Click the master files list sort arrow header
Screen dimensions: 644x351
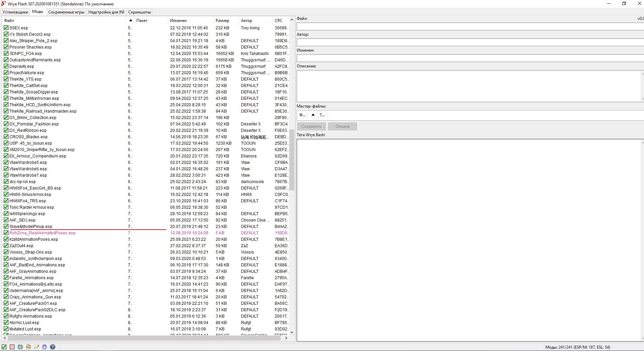click(x=313, y=115)
